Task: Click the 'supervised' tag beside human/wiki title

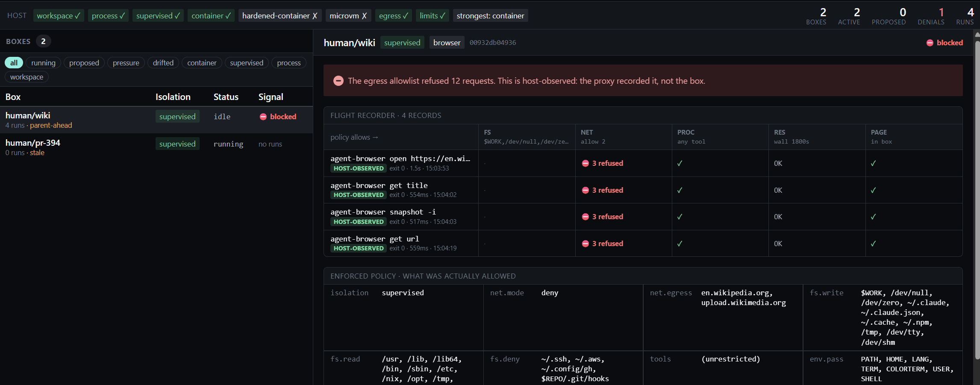Action: point(402,43)
